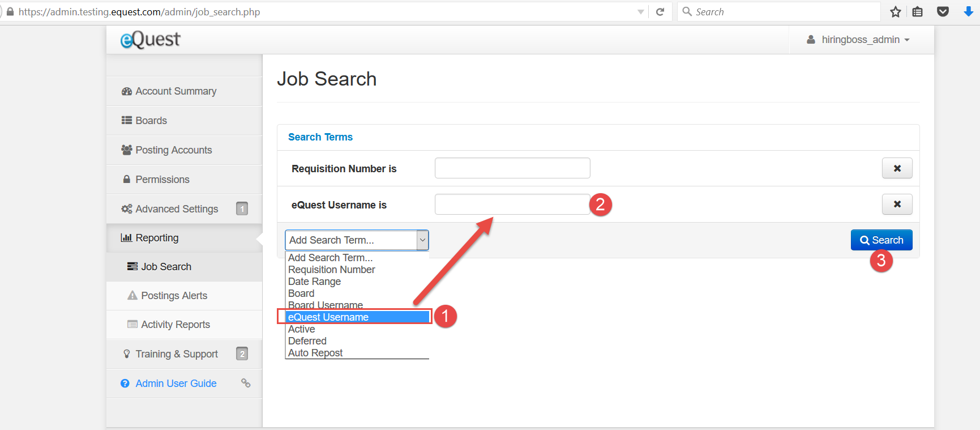Click the user icon next to hiringboss_admin

(x=811, y=40)
